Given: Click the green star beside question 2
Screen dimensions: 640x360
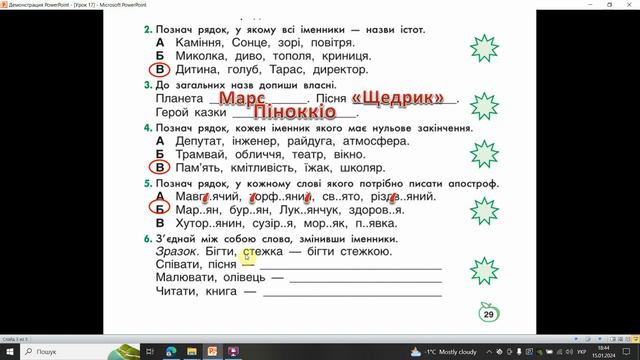Looking at the screenshot, I should pos(484,48).
